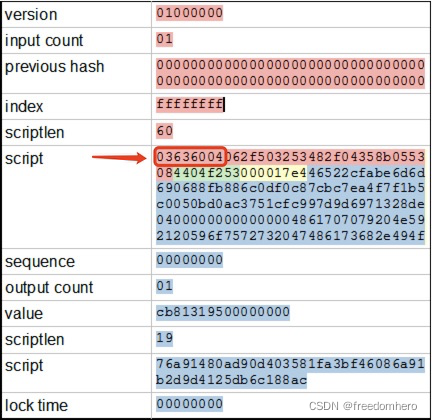Open the CSDN @freedomhero watermark
The width and height of the screenshot is (432, 420).
coord(363,406)
